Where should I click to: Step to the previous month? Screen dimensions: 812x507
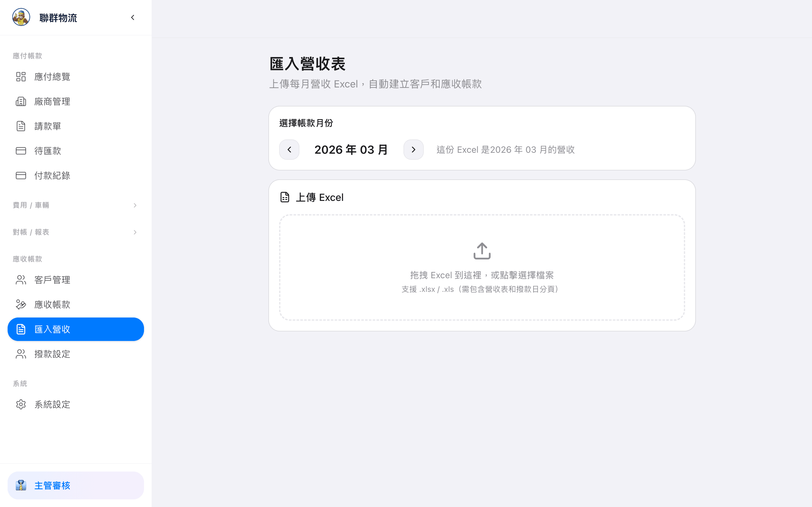pos(289,150)
